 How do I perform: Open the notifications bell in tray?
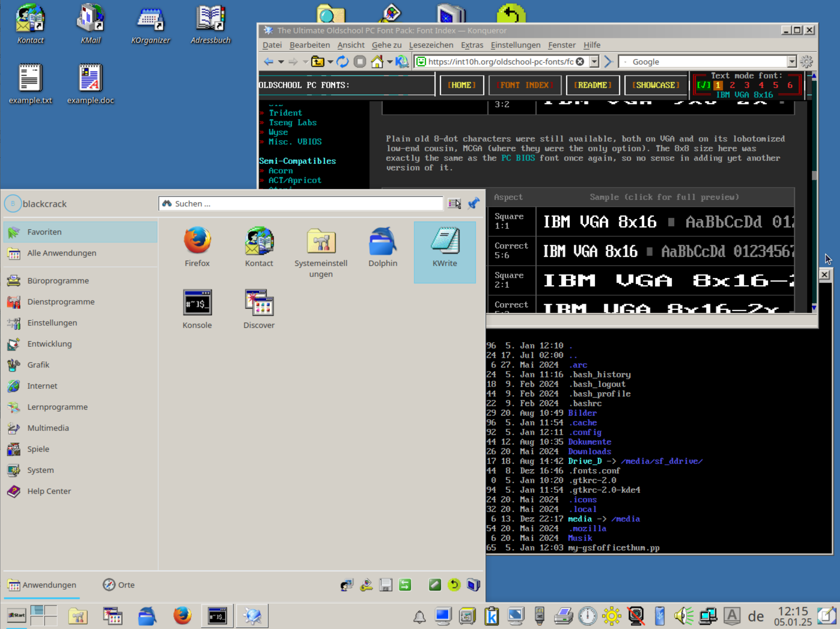tap(419, 617)
